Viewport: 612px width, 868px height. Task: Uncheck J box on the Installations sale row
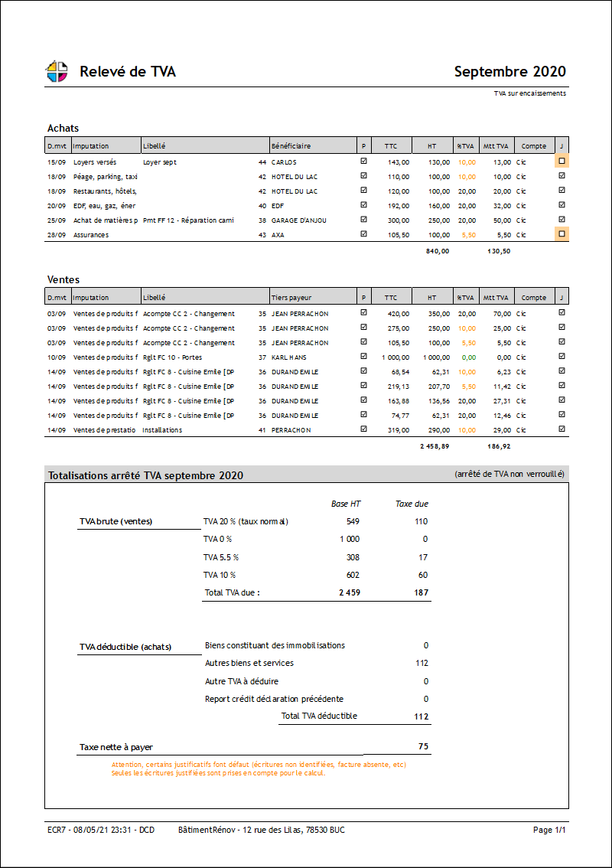point(562,429)
